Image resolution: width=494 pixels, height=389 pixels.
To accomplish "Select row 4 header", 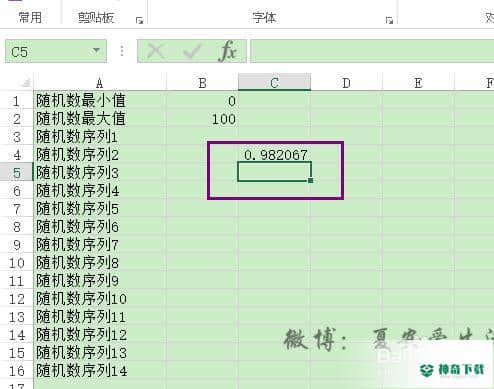I will (x=16, y=155).
